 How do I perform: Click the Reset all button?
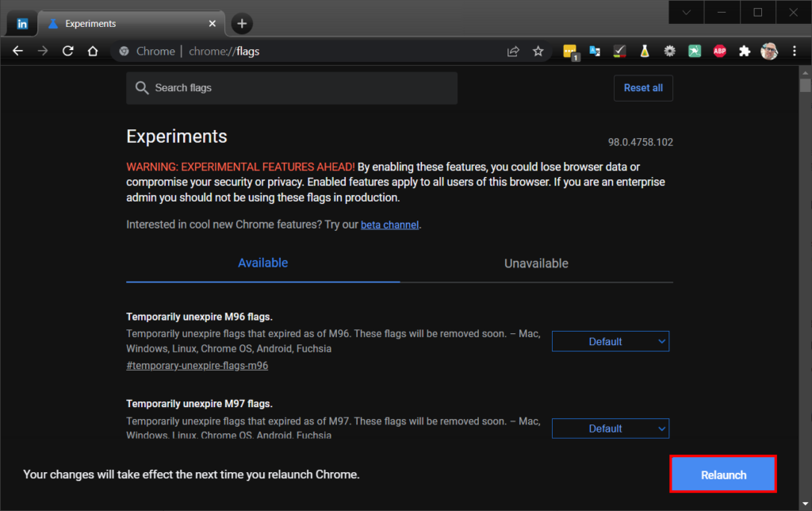643,88
